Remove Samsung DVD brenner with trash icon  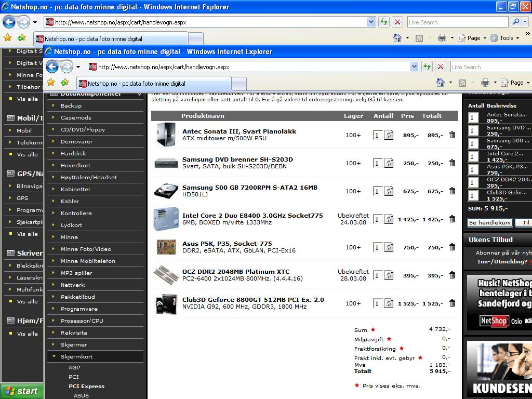[x=452, y=163]
